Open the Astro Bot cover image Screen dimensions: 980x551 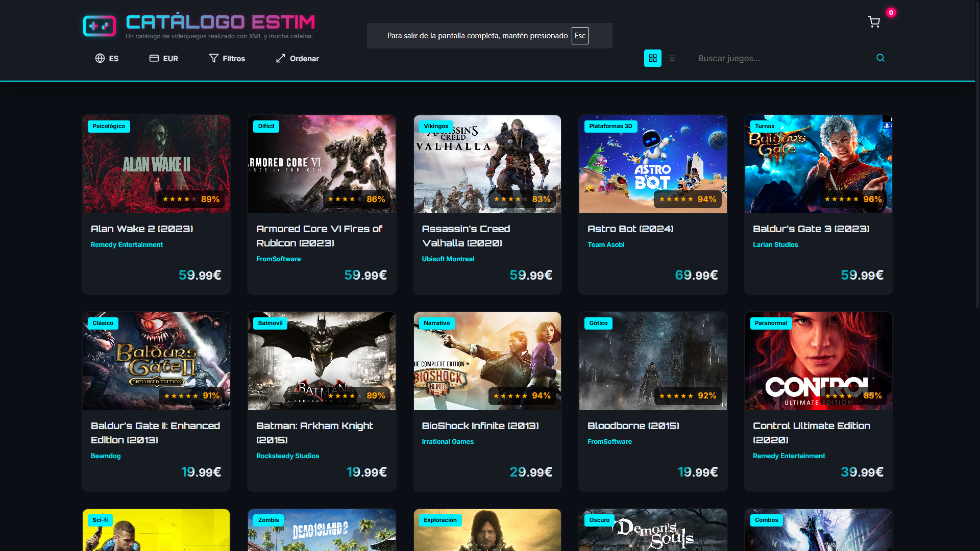click(653, 164)
